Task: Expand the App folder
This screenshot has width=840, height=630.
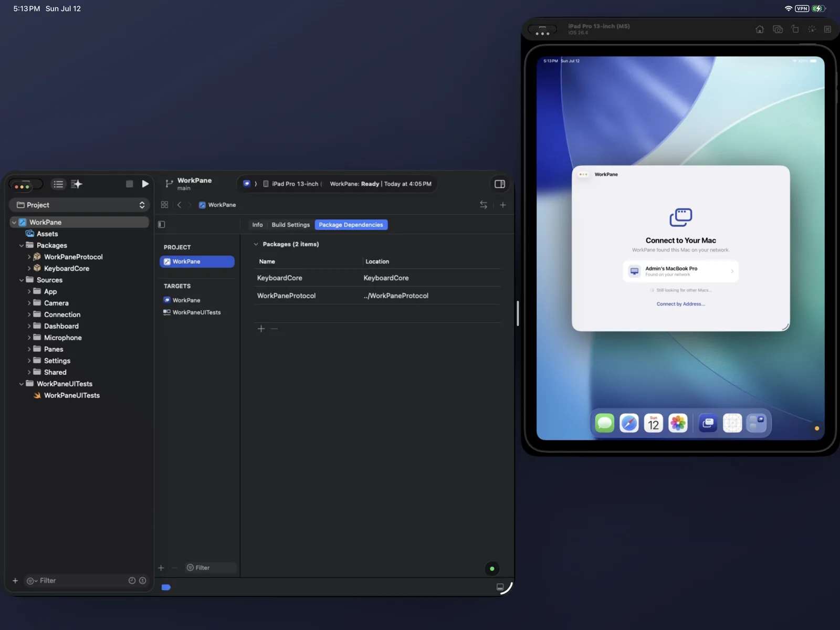Action: (29, 291)
